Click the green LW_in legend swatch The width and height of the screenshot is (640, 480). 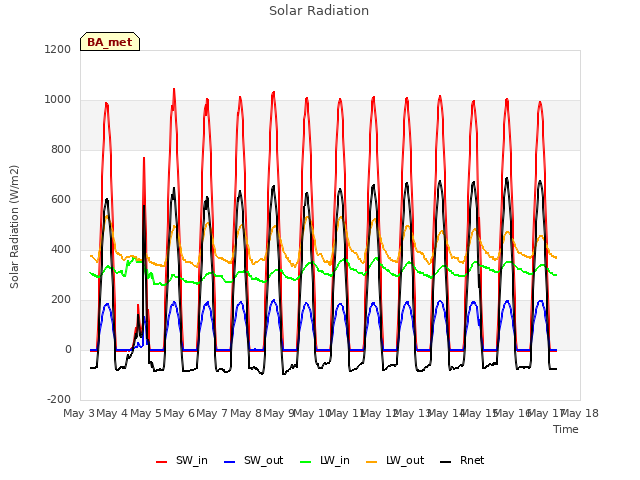click(x=306, y=462)
